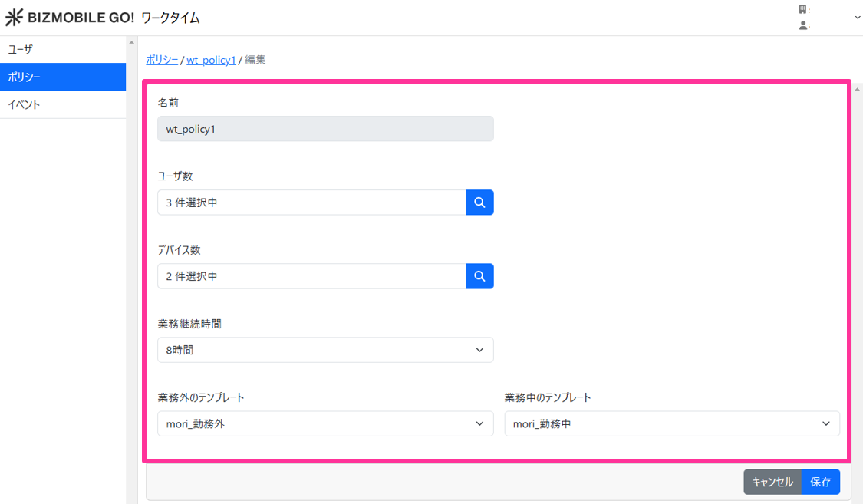Click the BIZMOBILE GO! asterisk logo icon

click(x=14, y=18)
